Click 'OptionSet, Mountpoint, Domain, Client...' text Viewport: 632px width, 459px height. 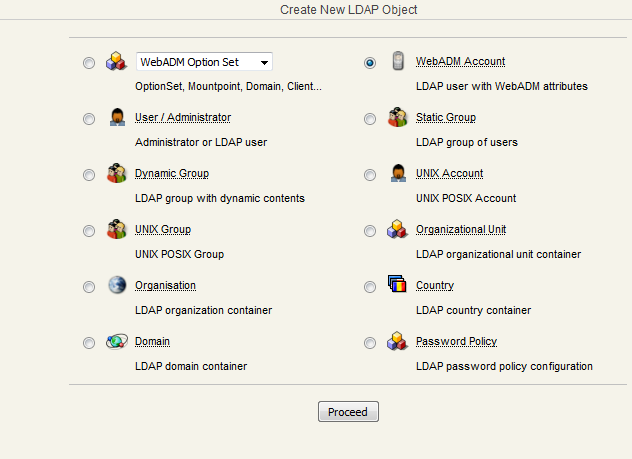pos(228,86)
